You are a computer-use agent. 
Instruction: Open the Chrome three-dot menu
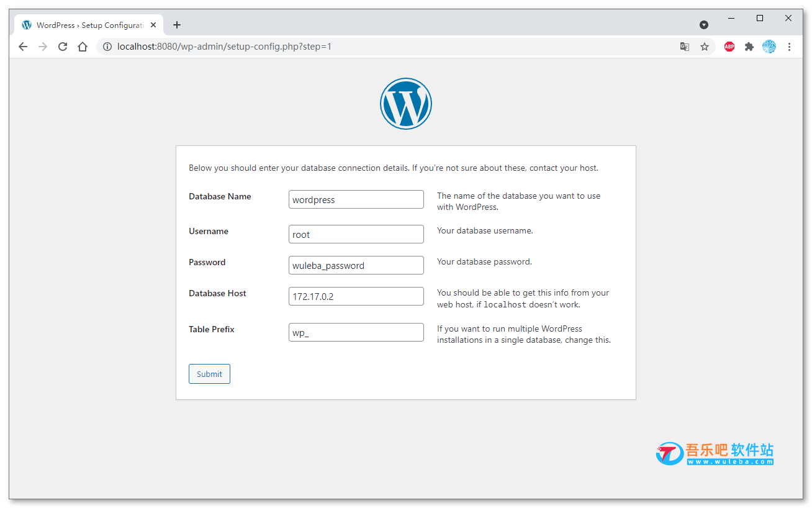[789, 47]
